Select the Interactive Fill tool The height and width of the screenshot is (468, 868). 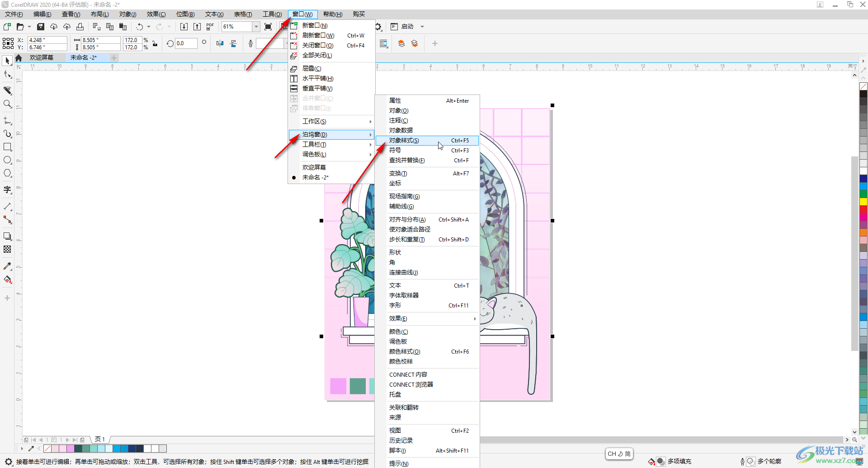7,279
